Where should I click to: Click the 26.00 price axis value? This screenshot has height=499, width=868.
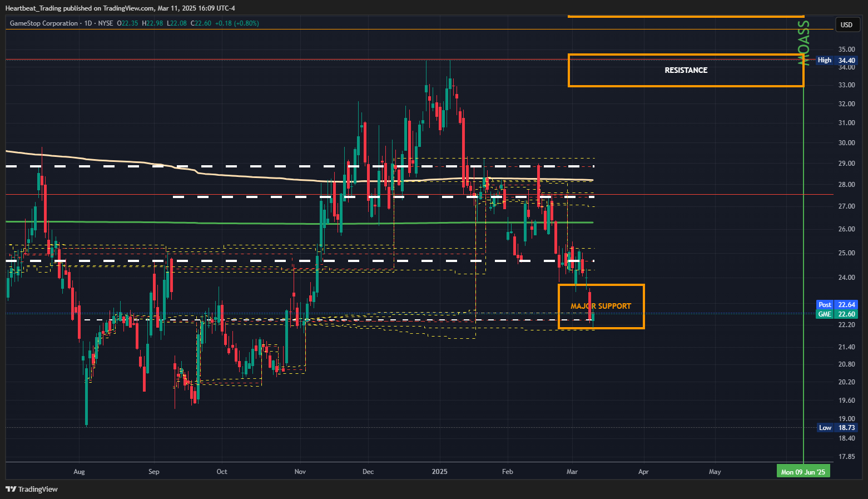click(x=847, y=229)
